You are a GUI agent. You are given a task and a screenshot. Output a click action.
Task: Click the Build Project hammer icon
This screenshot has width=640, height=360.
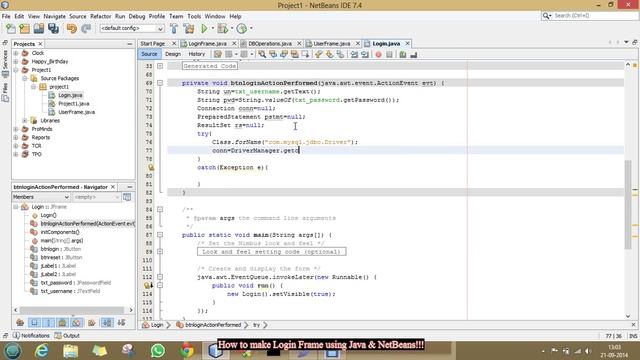(174, 29)
